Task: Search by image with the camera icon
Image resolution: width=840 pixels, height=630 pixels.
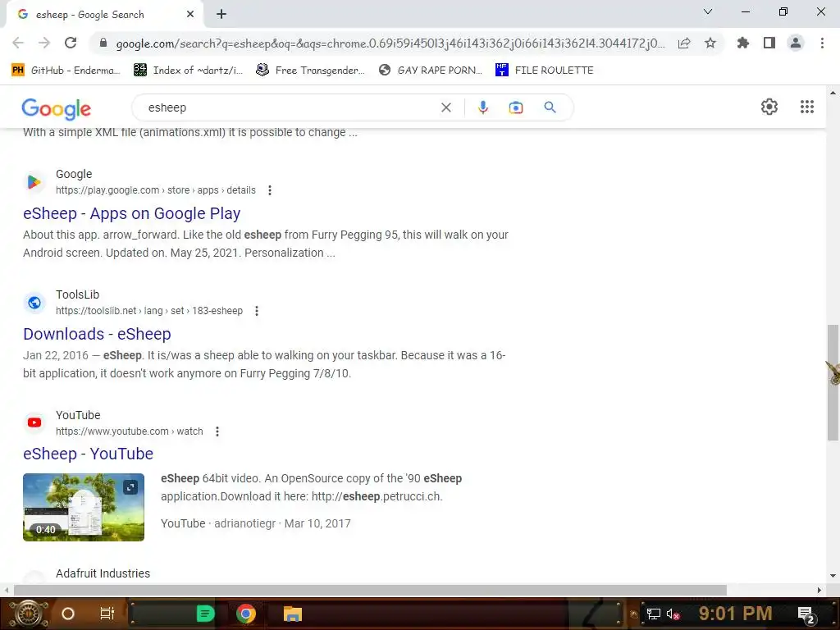Action: [x=515, y=107]
